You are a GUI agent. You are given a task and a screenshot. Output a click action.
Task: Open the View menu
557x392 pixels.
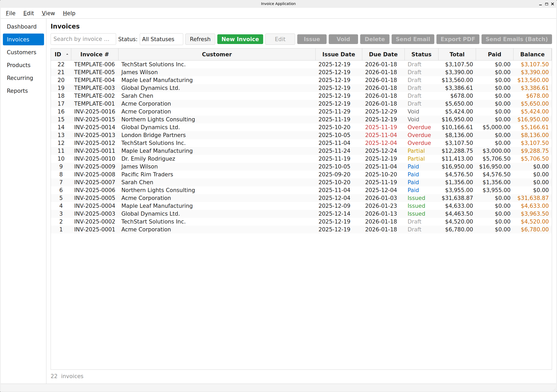click(x=48, y=13)
